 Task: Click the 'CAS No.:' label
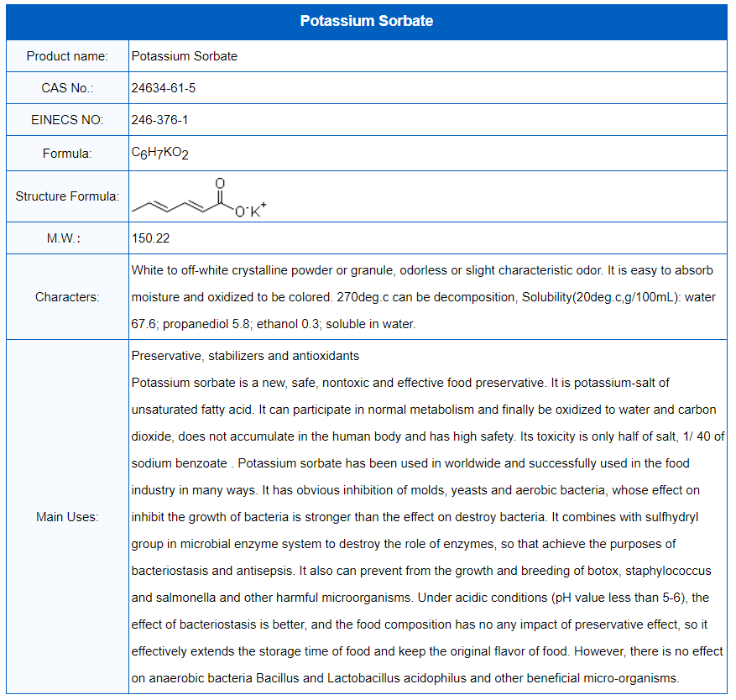click(x=67, y=88)
